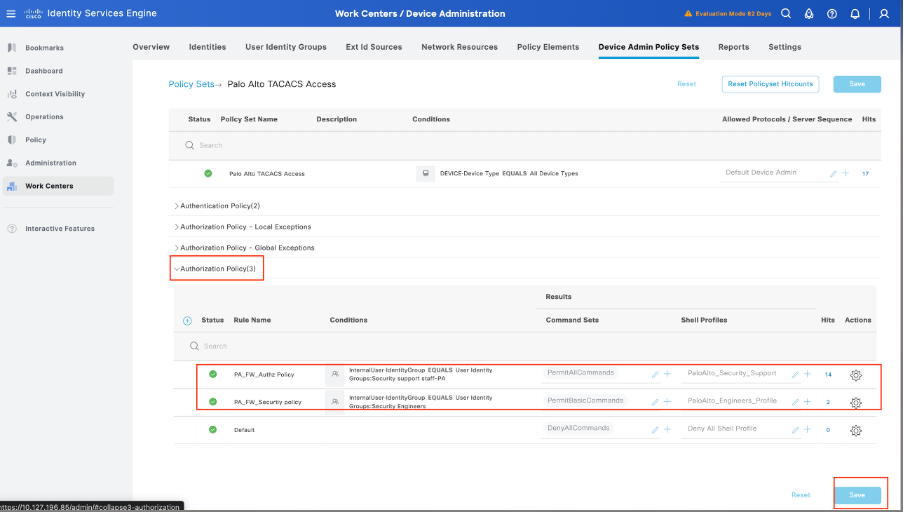This screenshot has height=512, width=904.
Task: Switch to the Identities tab
Action: pos(208,47)
